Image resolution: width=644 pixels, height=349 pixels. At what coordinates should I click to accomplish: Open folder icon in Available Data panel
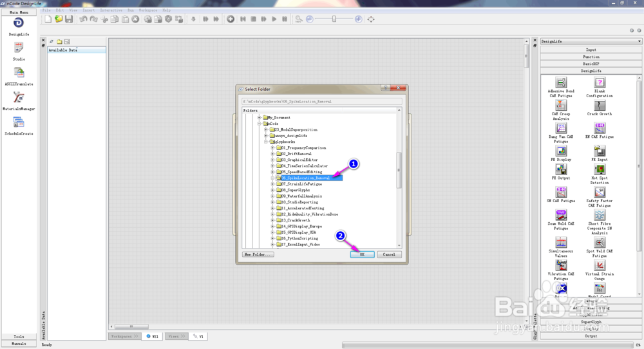[59, 41]
